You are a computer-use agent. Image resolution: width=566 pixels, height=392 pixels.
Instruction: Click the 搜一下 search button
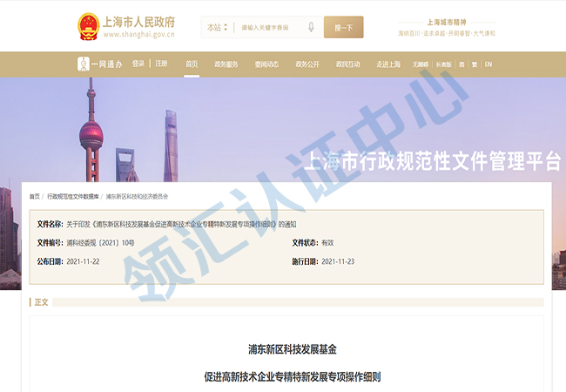click(x=344, y=27)
